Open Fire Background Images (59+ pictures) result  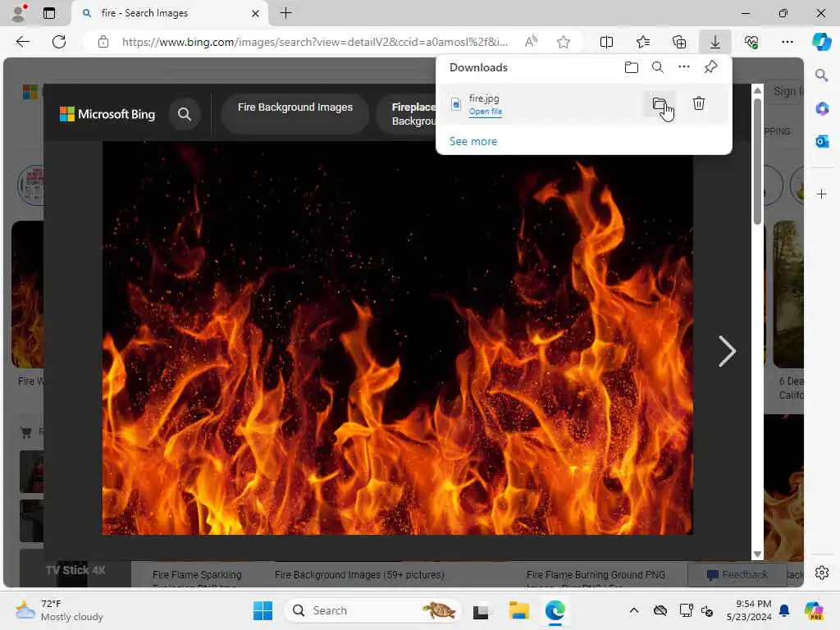359,575
